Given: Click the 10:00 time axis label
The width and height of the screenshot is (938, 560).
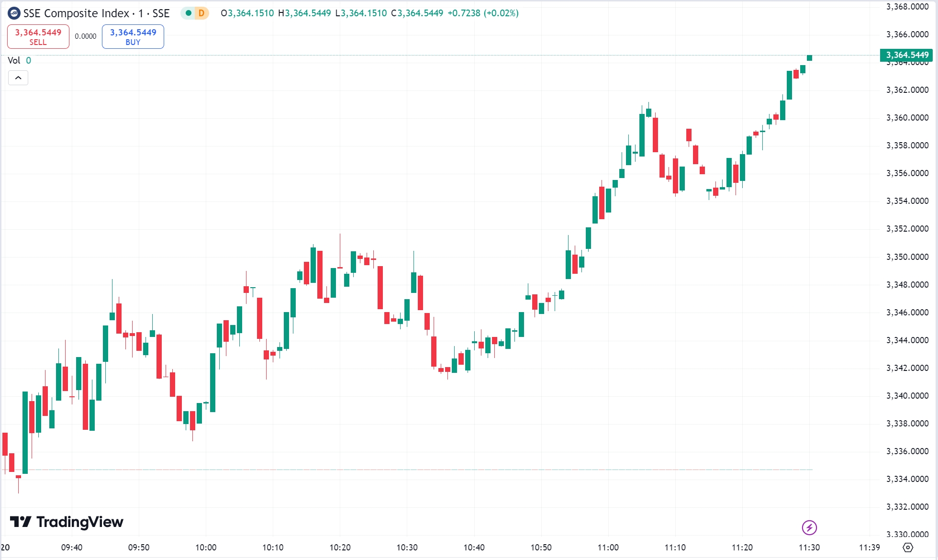Looking at the screenshot, I should pos(206,547).
